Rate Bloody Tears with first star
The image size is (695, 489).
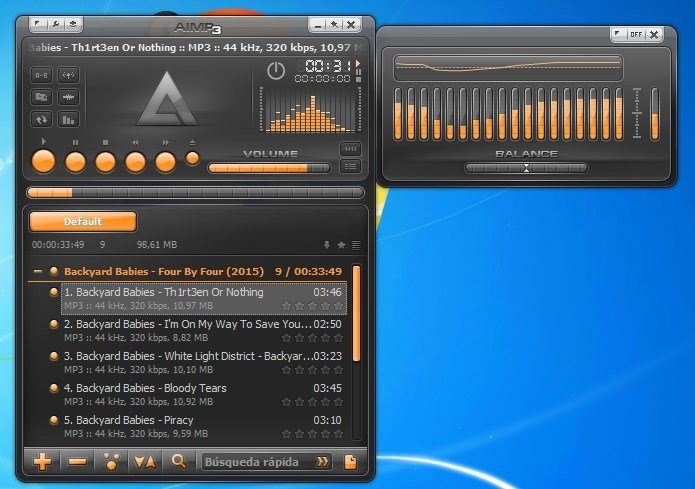click(x=286, y=402)
